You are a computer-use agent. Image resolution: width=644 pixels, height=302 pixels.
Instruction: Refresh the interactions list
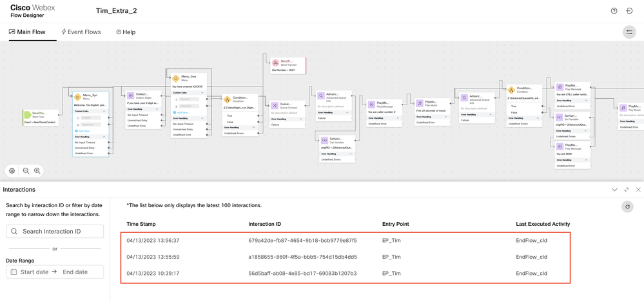point(627,207)
